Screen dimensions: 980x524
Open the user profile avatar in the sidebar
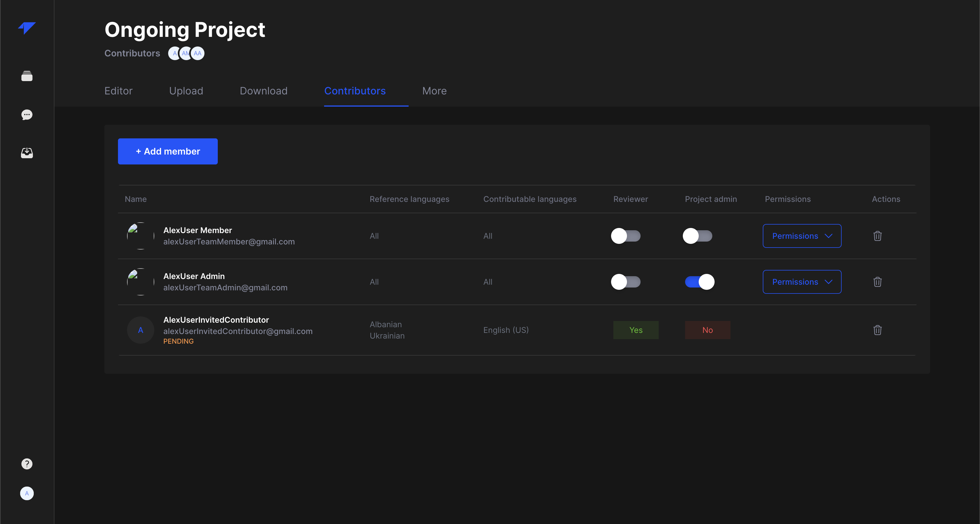27,494
